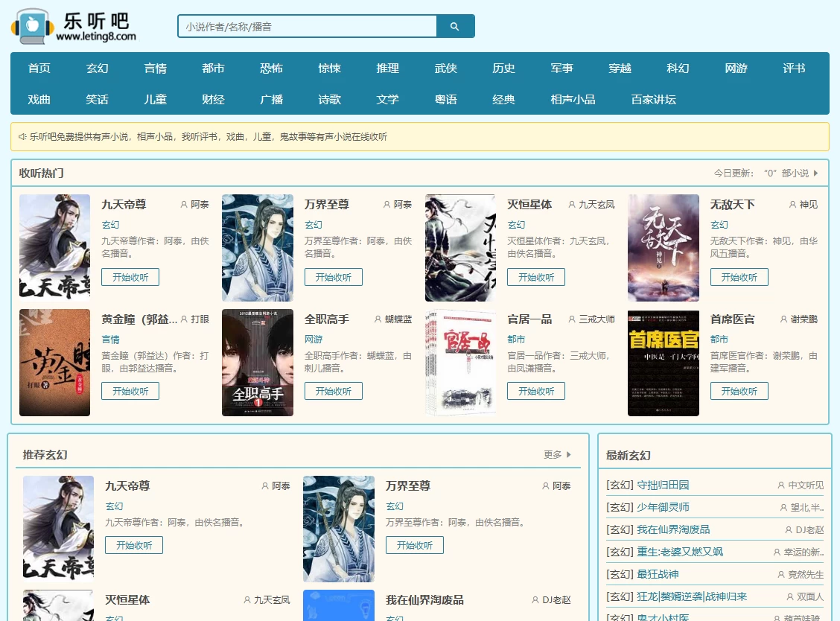The image size is (840, 621).
Task: Click the search magnifier button
Action: (x=455, y=27)
